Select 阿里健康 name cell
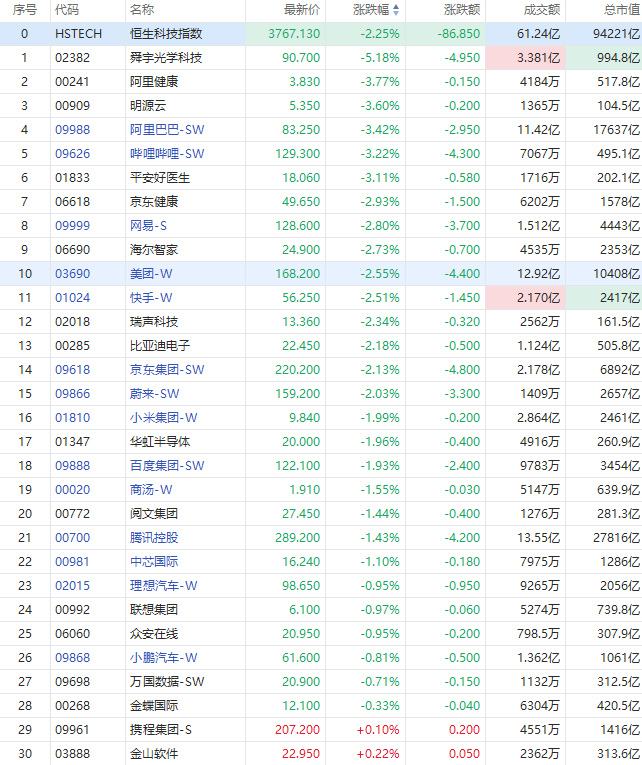 (x=154, y=81)
